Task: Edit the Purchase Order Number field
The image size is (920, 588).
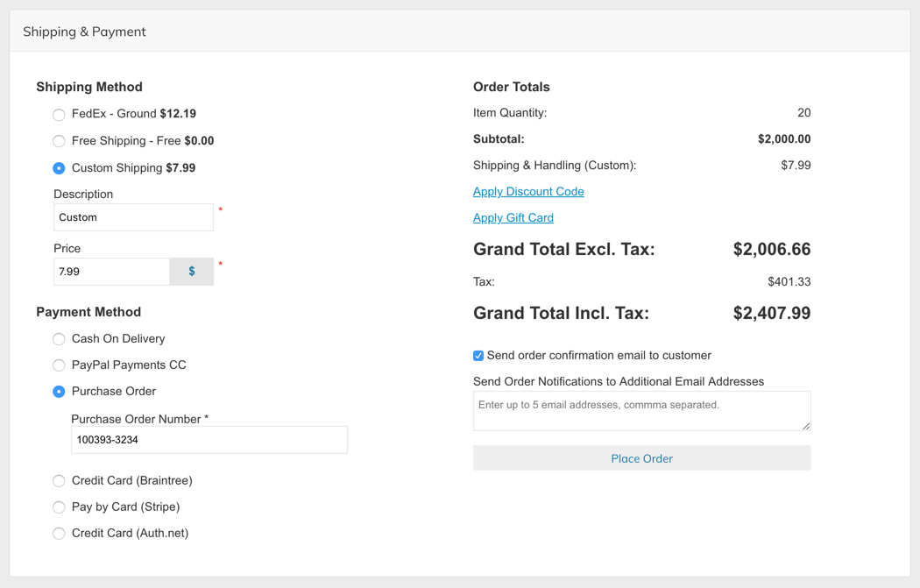Action: click(209, 440)
